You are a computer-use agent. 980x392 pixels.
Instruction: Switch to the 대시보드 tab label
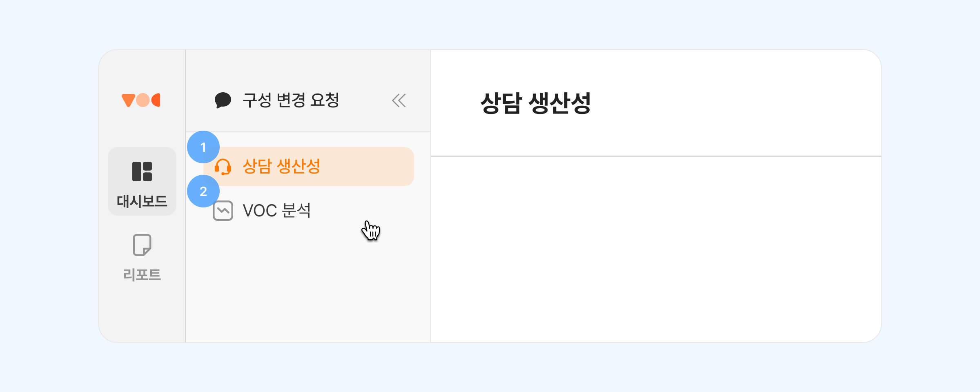click(142, 201)
